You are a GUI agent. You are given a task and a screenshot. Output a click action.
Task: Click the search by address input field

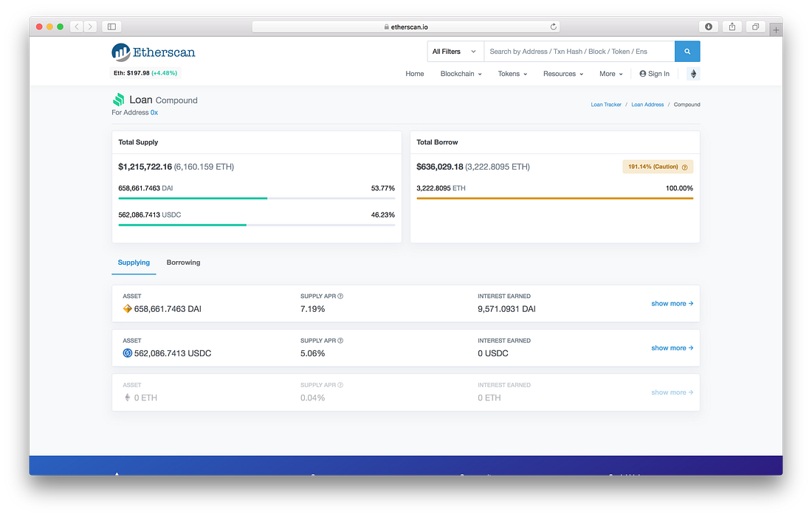point(579,51)
